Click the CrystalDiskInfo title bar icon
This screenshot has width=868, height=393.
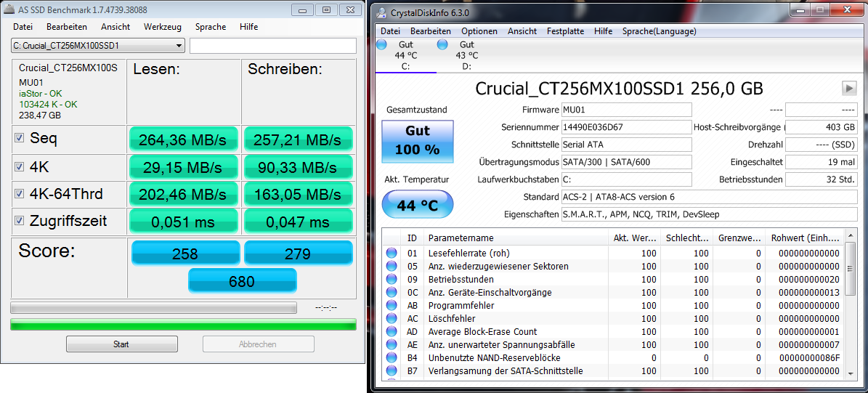(381, 13)
